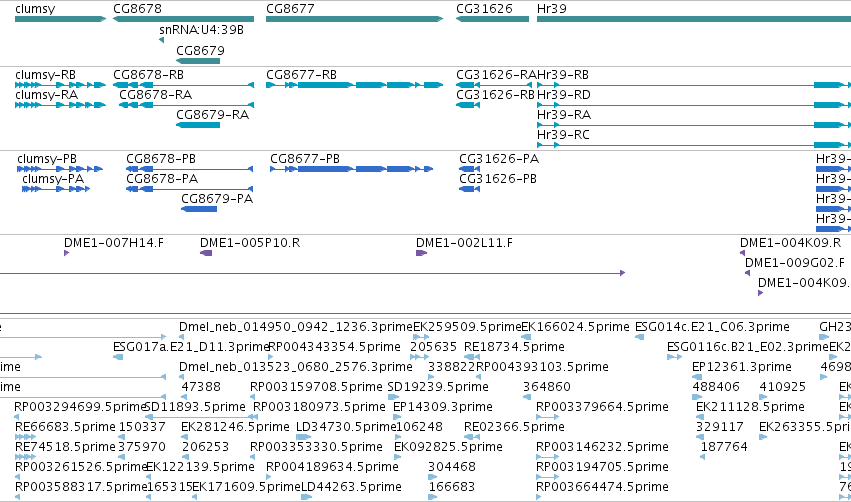Select the EK092825.5prime label
This screenshot has height=502, width=851.
click(x=448, y=448)
